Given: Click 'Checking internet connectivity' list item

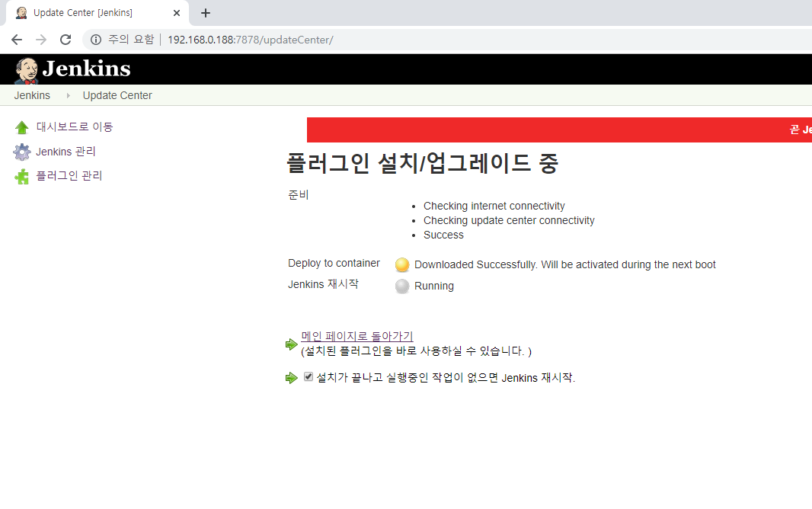Looking at the screenshot, I should (494, 206).
